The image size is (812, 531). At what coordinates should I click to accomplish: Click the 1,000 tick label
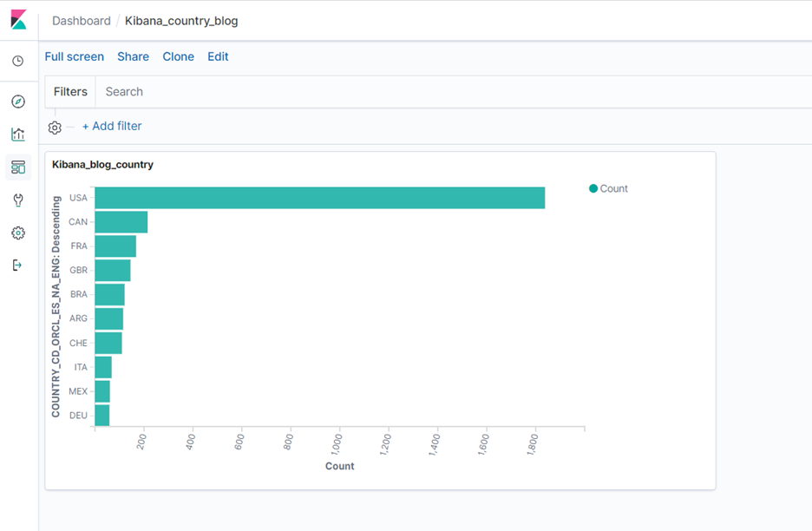337,445
